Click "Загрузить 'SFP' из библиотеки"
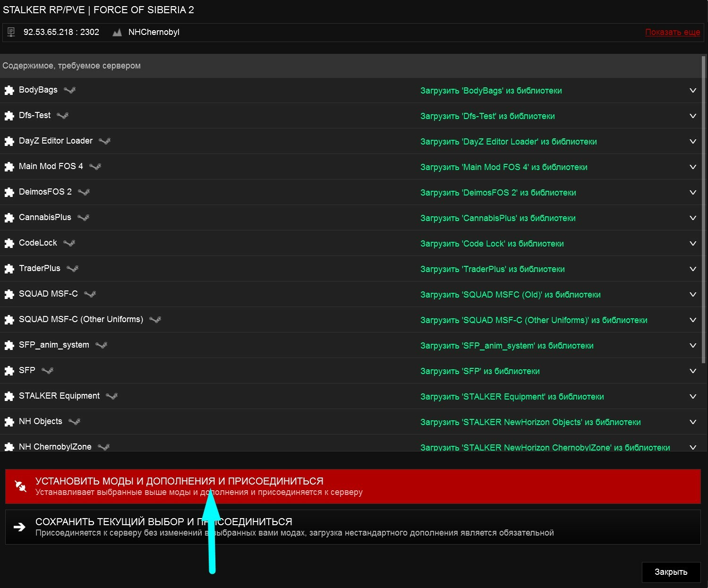This screenshot has height=588, width=708. (x=480, y=371)
